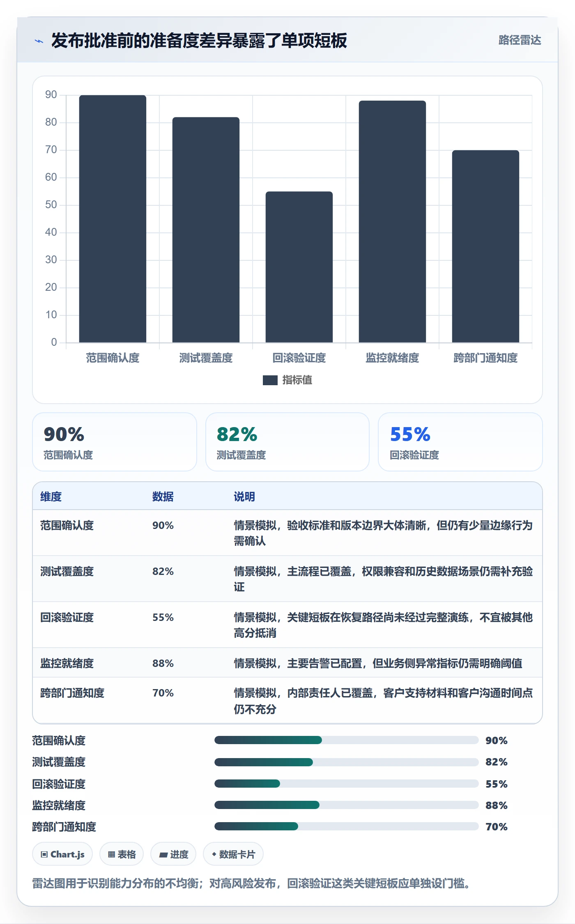Click the 测试覆盖度 progress bar

point(346,762)
